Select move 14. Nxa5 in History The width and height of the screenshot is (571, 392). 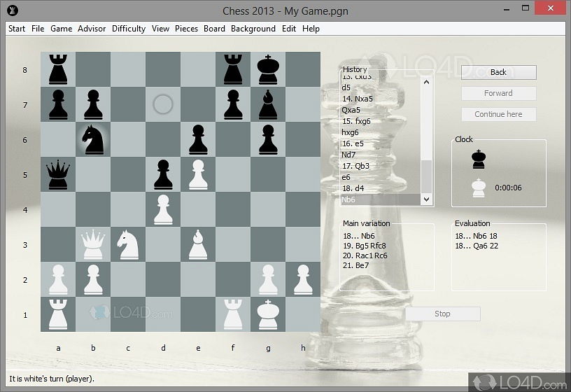pos(358,99)
